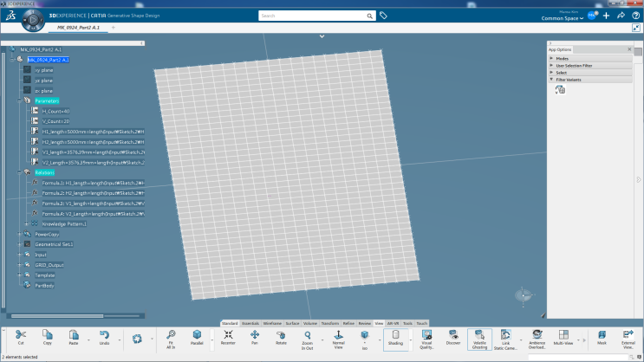
Task: Toggle Shading display mode
Action: (395, 339)
